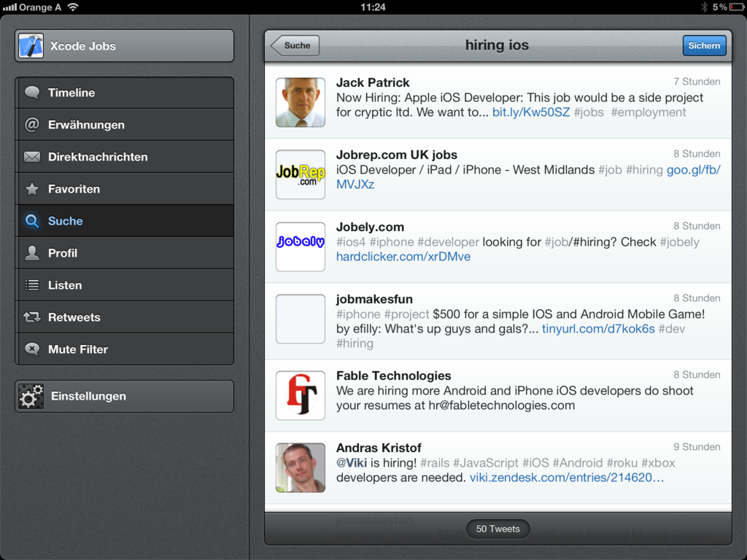Image resolution: width=747 pixels, height=560 pixels.
Task: Go back with the Suche button
Action: tap(295, 45)
